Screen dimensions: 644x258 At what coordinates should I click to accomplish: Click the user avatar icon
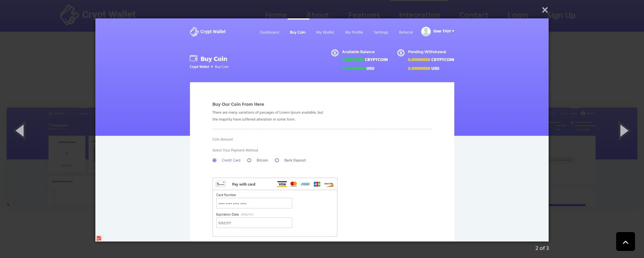point(426,32)
